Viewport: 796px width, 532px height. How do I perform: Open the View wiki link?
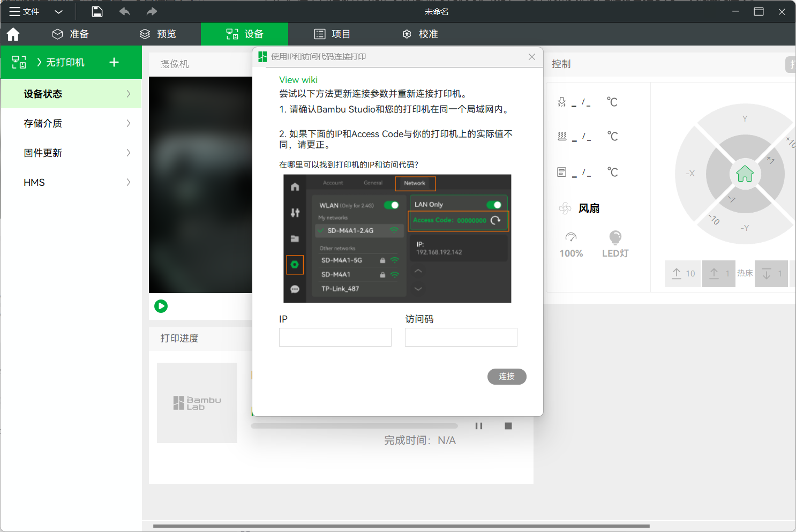pyautogui.click(x=298, y=80)
